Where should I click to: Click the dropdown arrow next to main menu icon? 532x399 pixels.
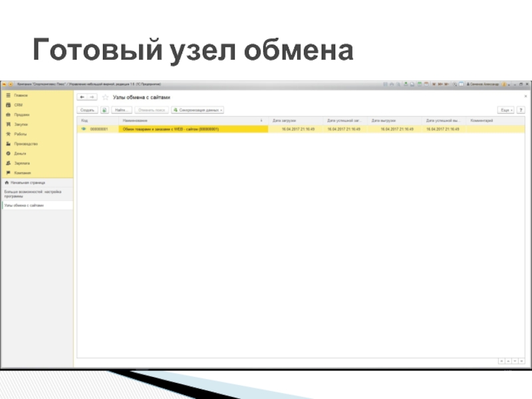(x=11, y=84)
